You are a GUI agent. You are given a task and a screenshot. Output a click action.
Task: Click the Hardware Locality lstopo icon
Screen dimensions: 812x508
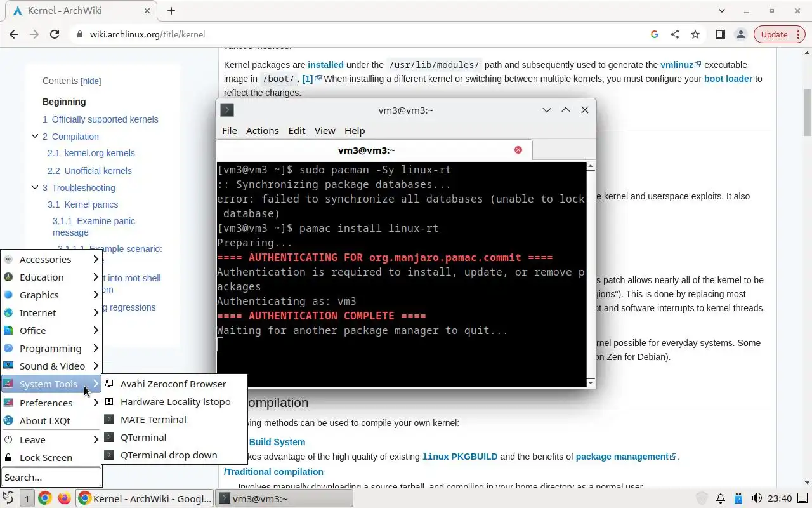(x=109, y=401)
